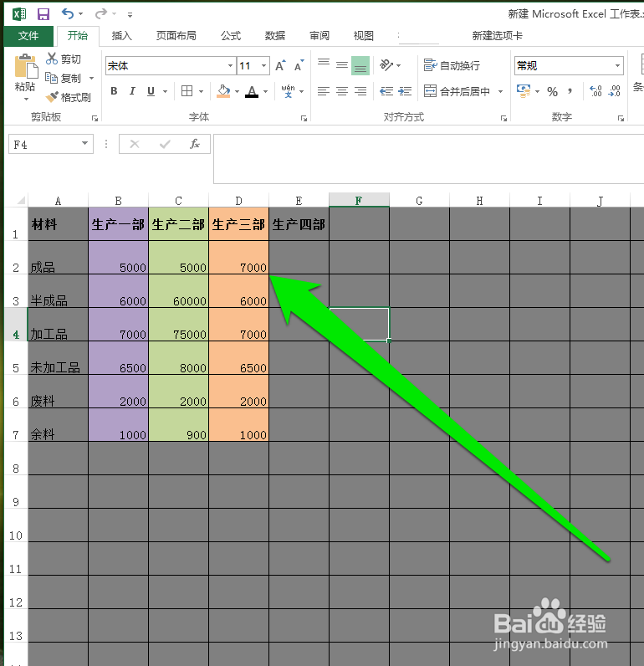Switch to the Page Layout (页面布局) tab
This screenshot has height=666, width=644.
point(176,36)
